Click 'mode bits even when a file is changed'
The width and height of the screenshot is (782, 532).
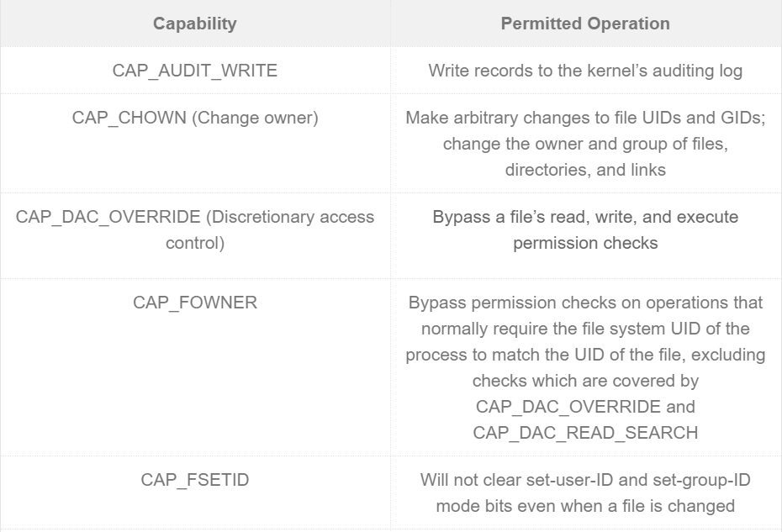585,506
